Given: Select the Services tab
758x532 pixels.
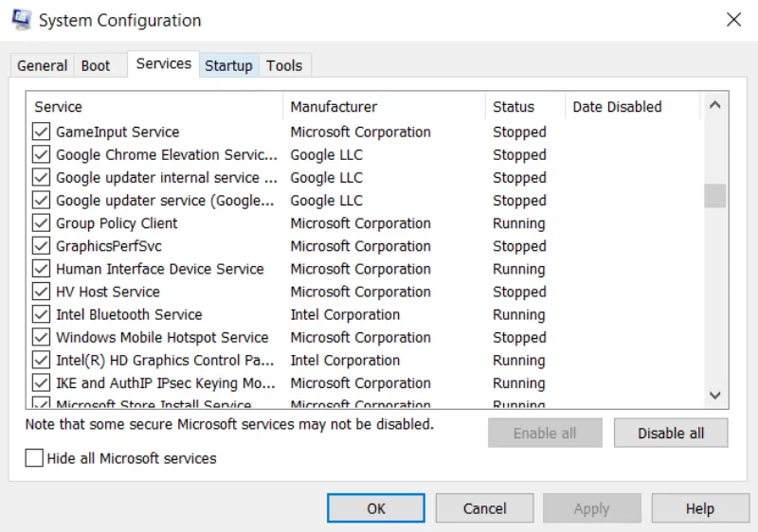Looking at the screenshot, I should click(x=163, y=63).
